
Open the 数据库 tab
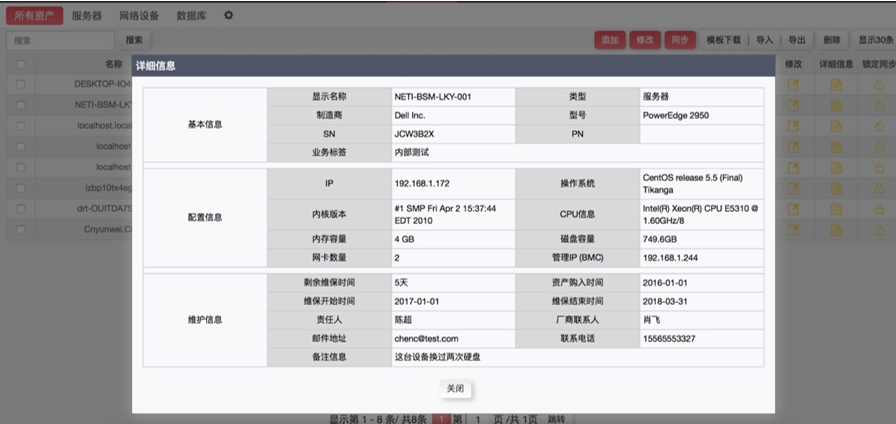(x=192, y=16)
